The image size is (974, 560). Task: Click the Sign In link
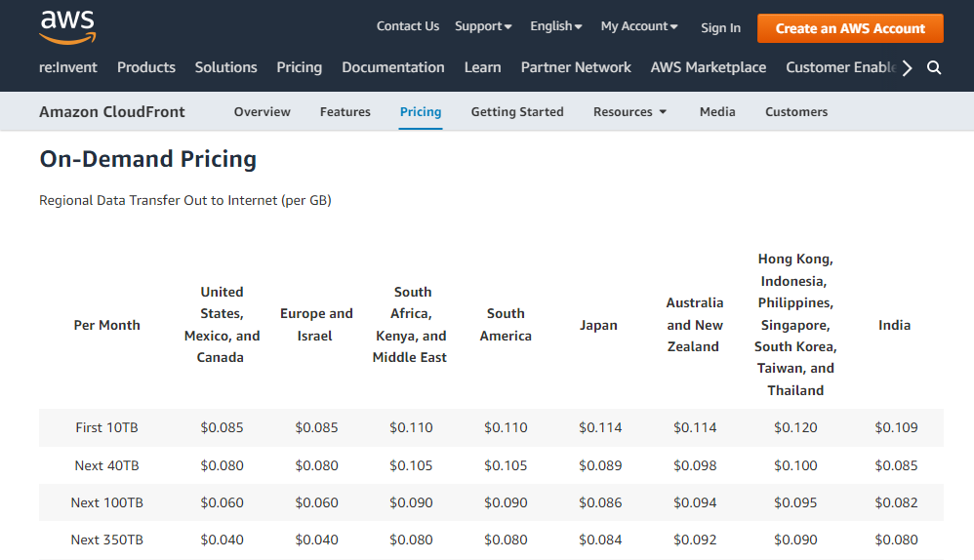pyautogui.click(x=720, y=27)
